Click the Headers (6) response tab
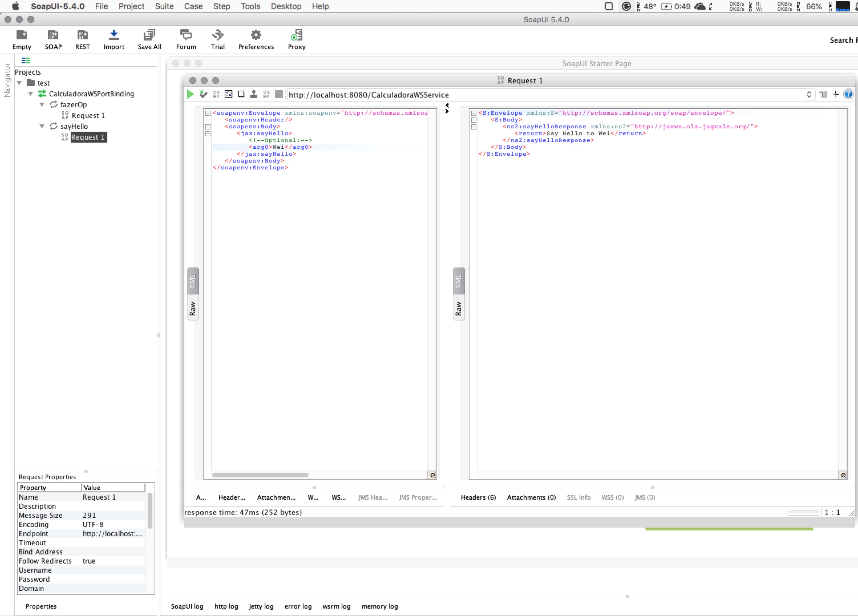This screenshot has width=858, height=616. coord(478,497)
